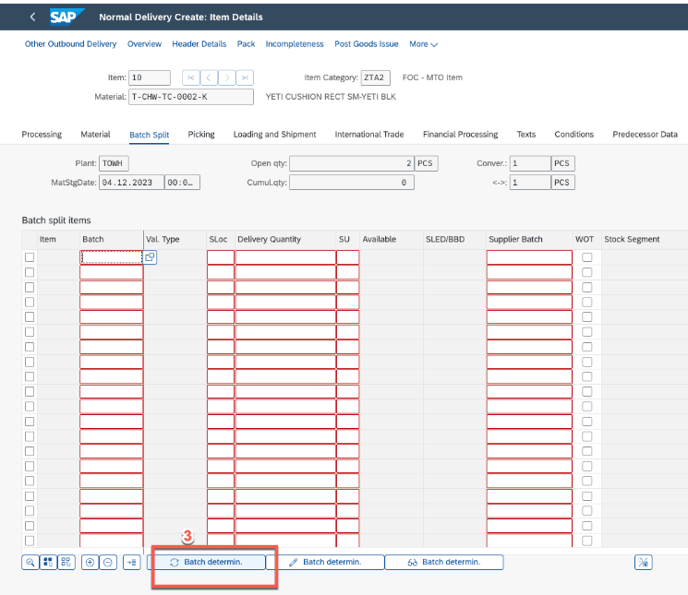Click the Header Details link
This screenshot has width=688, height=595.
point(199,44)
